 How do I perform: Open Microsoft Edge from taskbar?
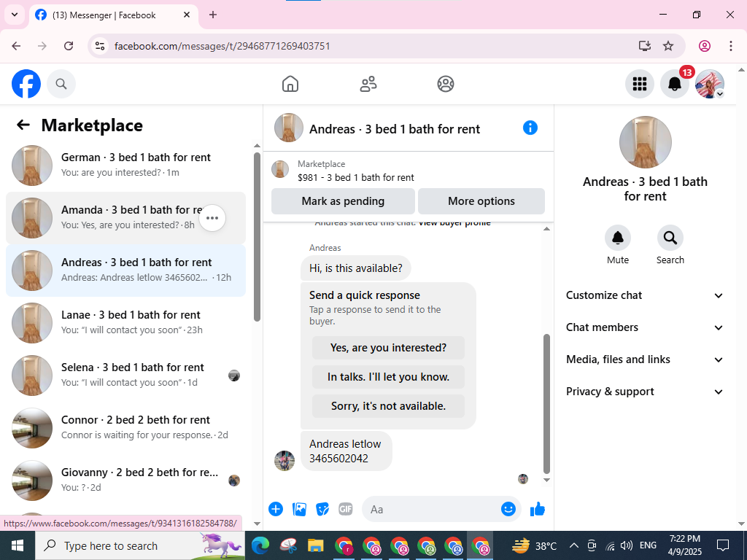[260, 545]
